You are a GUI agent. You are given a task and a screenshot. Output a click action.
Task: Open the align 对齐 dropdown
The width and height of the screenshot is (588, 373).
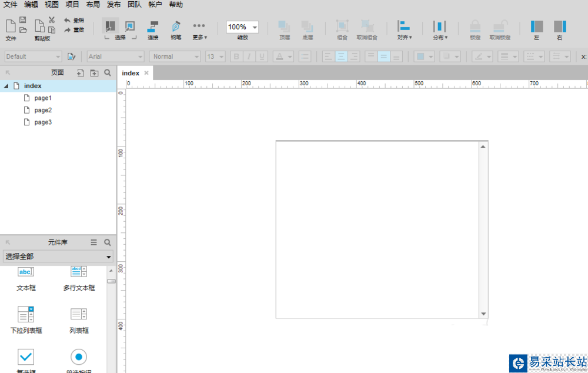tap(405, 30)
